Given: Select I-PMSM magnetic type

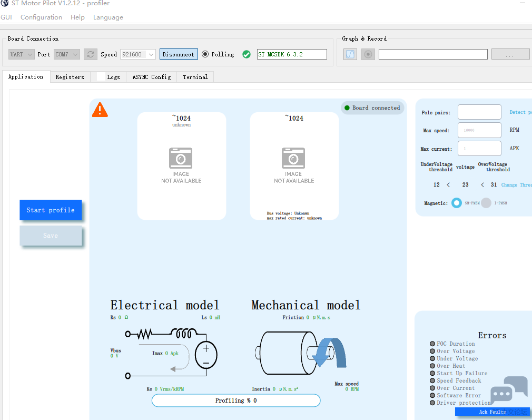Looking at the screenshot, I should click(x=486, y=203).
